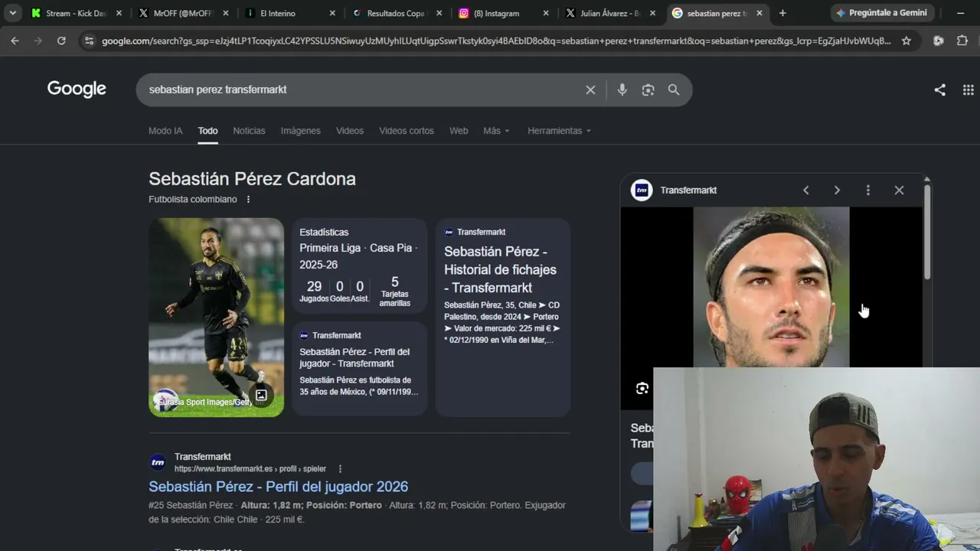
Task: Switch to the MrOFF X tab
Action: point(181,13)
